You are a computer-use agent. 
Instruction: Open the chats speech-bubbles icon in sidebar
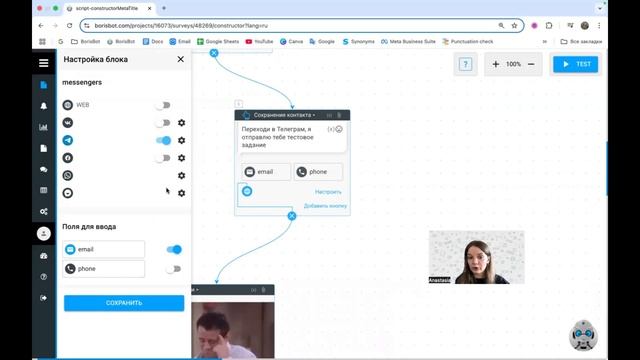(x=44, y=169)
